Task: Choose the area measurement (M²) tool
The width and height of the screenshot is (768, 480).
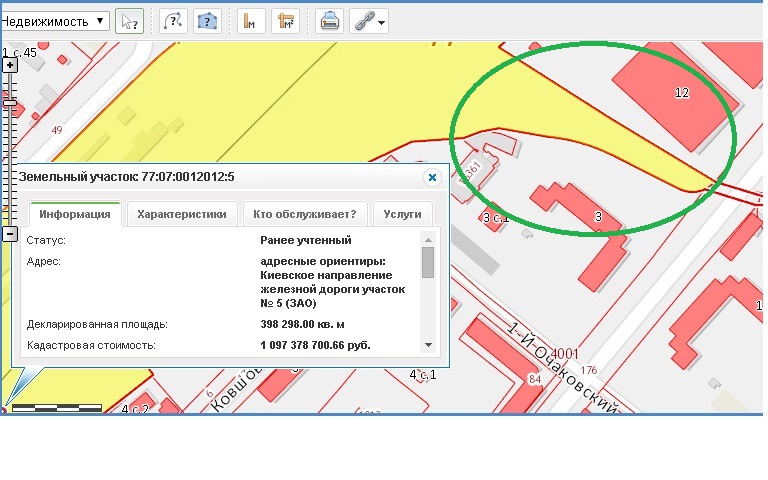Action: (286, 21)
